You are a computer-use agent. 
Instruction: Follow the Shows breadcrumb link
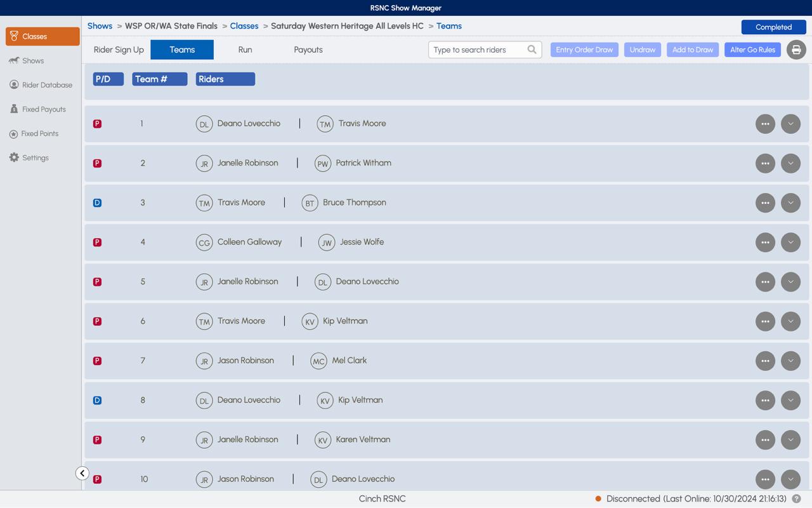click(x=100, y=26)
